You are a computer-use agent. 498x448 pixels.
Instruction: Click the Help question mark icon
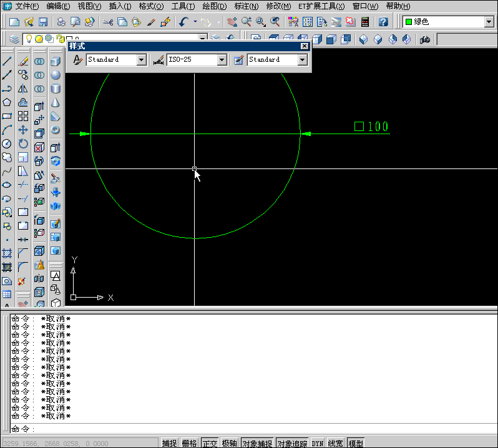coord(383,22)
